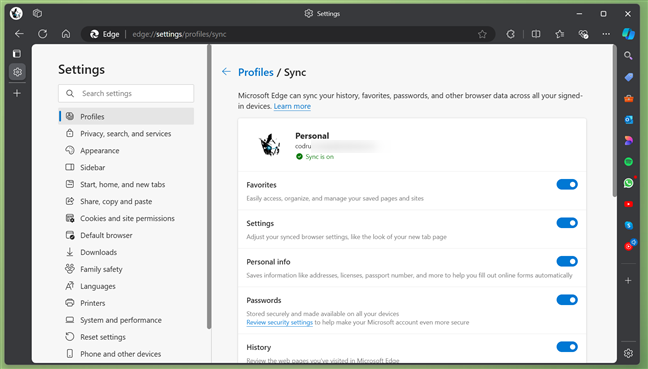Go to Languages settings
The height and width of the screenshot is (369, 648).
pos(126,286)
